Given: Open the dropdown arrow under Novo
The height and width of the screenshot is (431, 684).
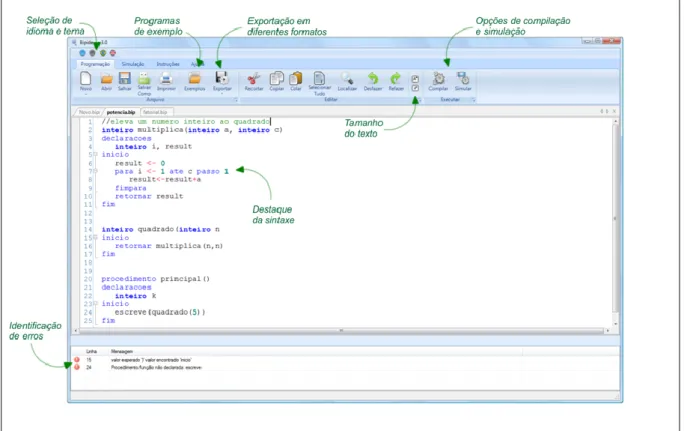Looking at the screenshot, I should [x=86, y=94].
